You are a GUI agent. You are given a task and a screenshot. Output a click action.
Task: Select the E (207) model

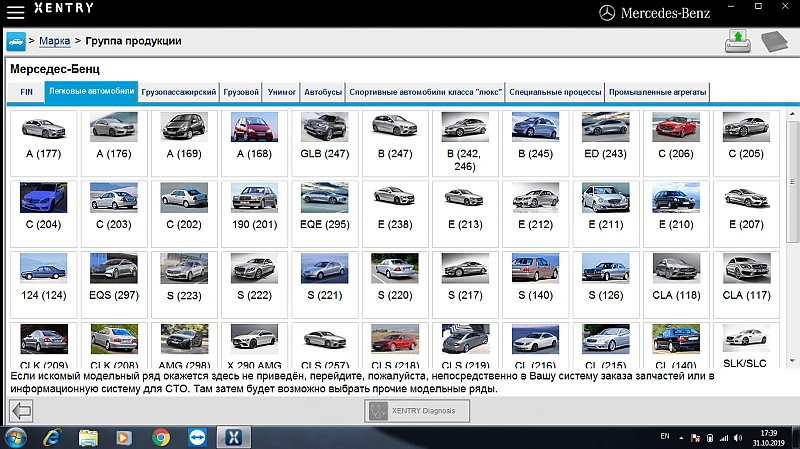click(x=746, y=214)
